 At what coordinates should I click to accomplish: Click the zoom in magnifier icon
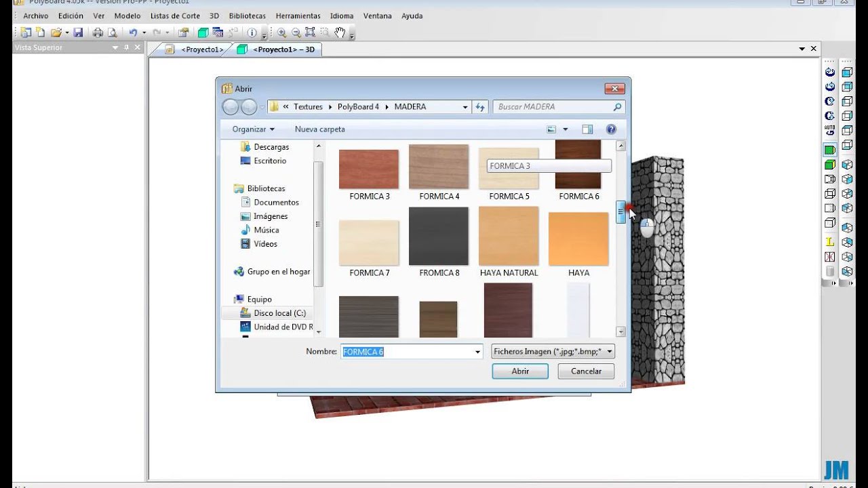point(281,33)
